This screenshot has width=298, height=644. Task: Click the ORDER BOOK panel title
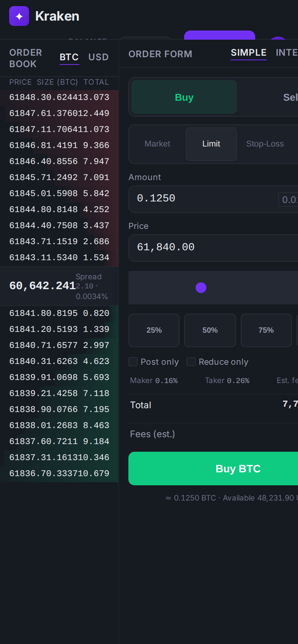pos(26,58)
